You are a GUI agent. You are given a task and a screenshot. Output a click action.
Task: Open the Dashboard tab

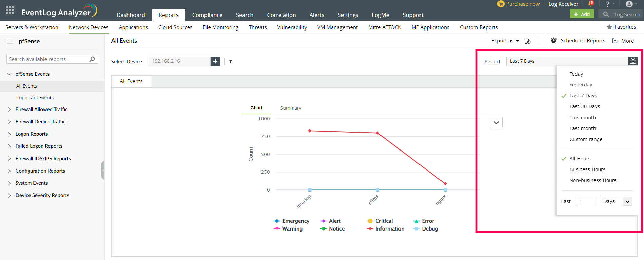click(x=131, y=15)
